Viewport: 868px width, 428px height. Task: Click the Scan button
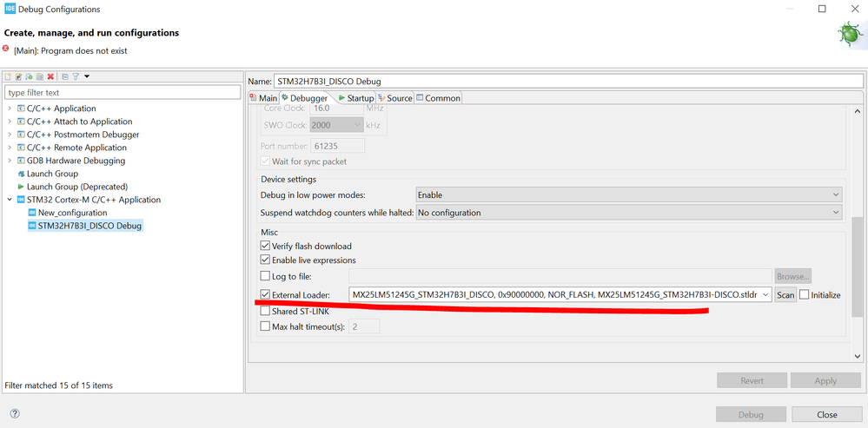[x=785, y=294]
